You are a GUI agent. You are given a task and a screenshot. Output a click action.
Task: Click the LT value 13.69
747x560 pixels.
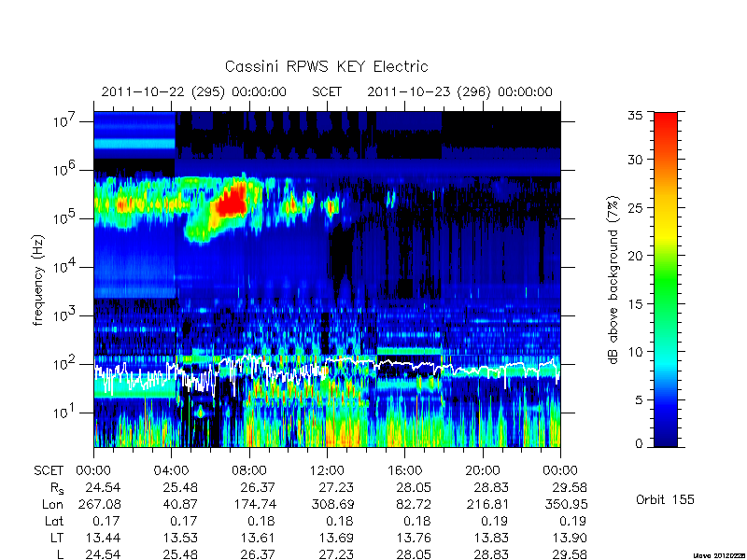[336, 538]
